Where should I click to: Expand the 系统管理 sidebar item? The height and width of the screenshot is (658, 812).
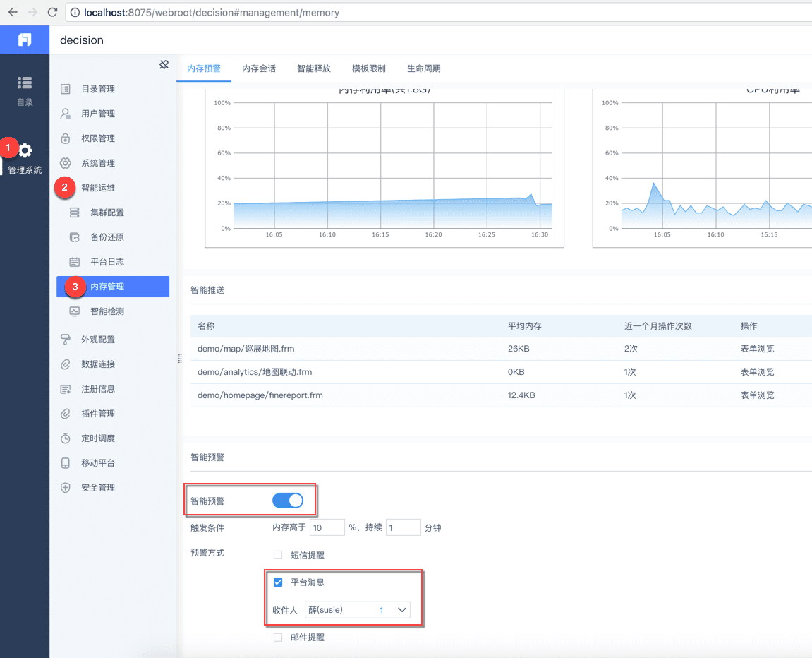98,163
